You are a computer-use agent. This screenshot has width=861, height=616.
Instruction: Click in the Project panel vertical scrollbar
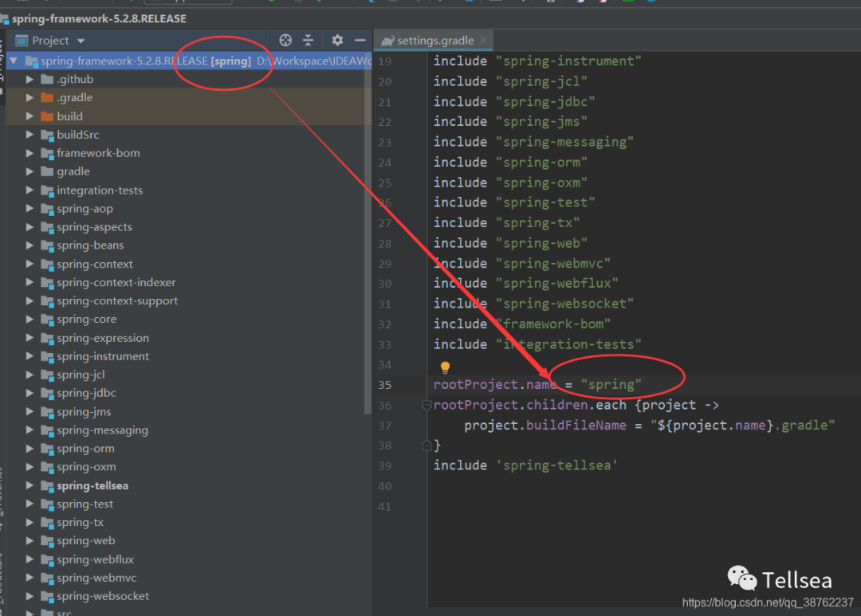pyautogui.click(x=368, y=233)
